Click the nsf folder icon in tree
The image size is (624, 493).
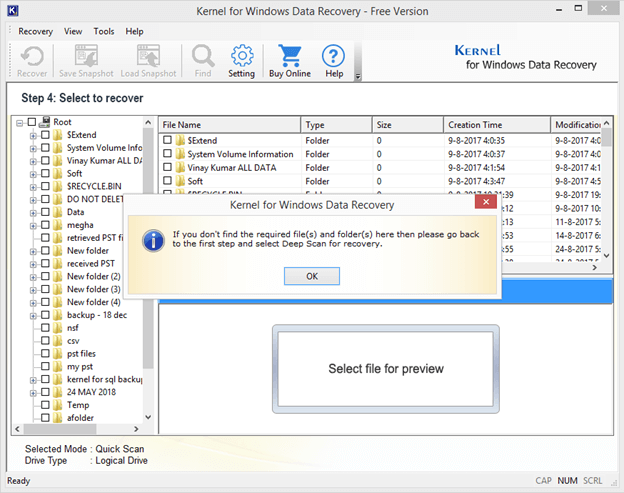pyautogui.click(x=58, y=328)
